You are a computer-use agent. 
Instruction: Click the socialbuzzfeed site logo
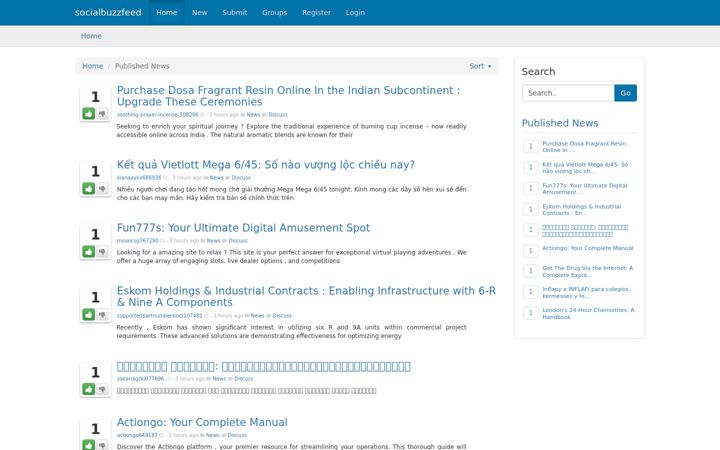click(x=108, y=12)
